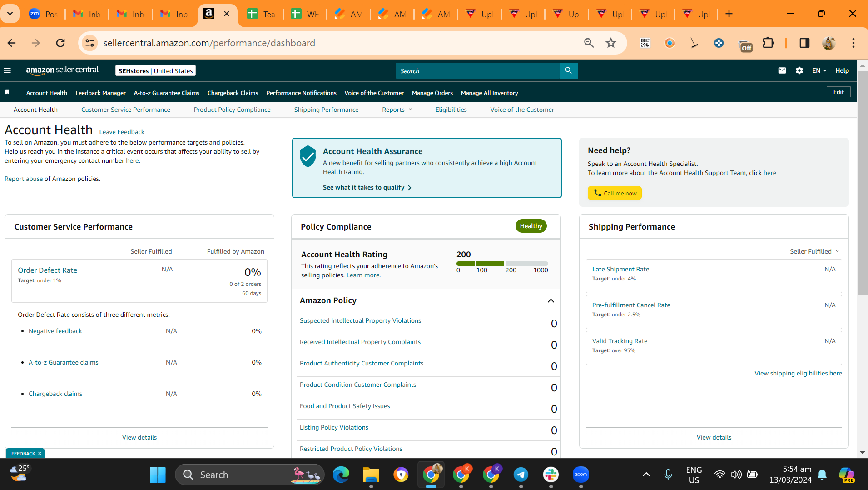
Task: Click the Account Health Rating progress bar
Action: pyautogui.click(x=502, y=264)
